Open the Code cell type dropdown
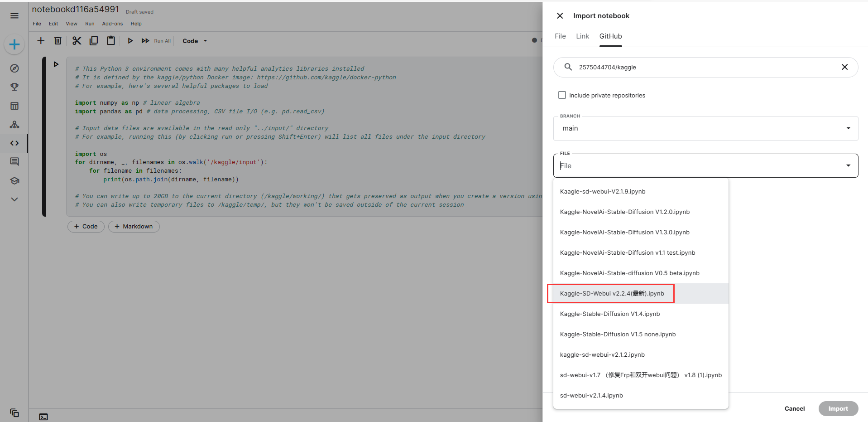This screenshot has width=868, height=422. pos(195,41)
